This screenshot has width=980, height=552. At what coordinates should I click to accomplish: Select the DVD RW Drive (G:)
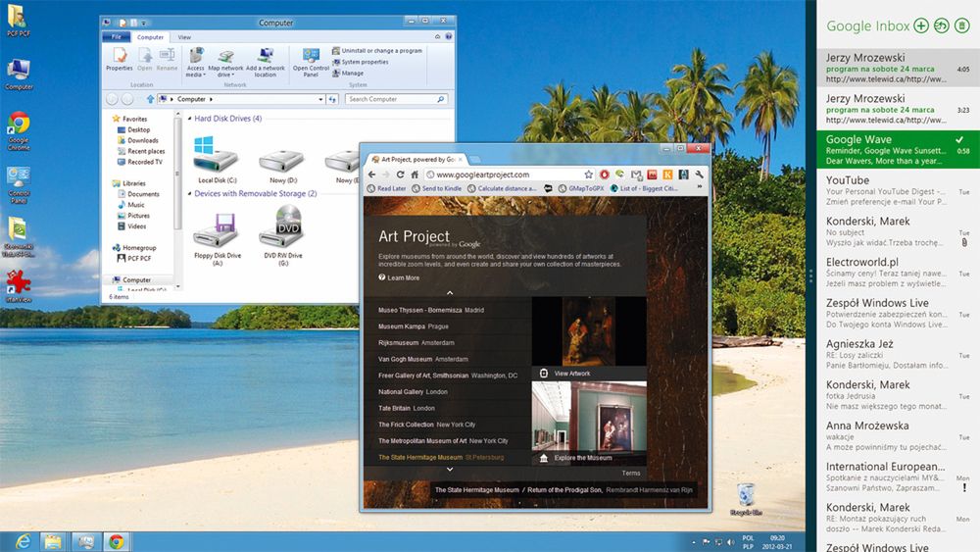(283, 236)
